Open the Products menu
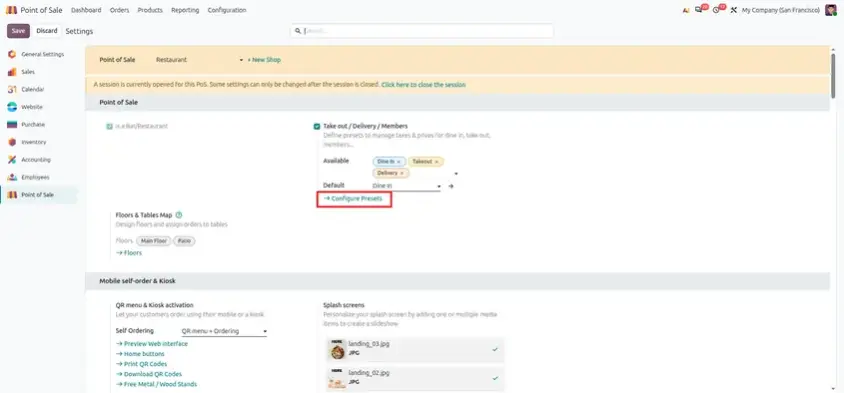 coord(150,10)
